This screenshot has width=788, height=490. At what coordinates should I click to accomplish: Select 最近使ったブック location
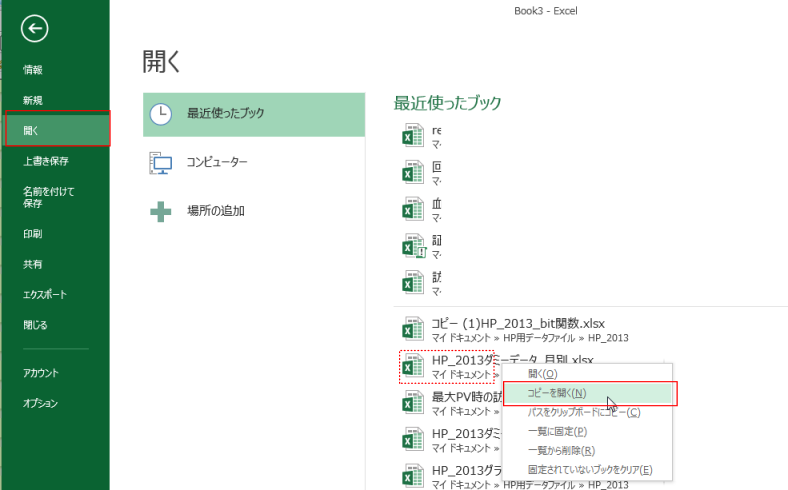pos(254,115)
